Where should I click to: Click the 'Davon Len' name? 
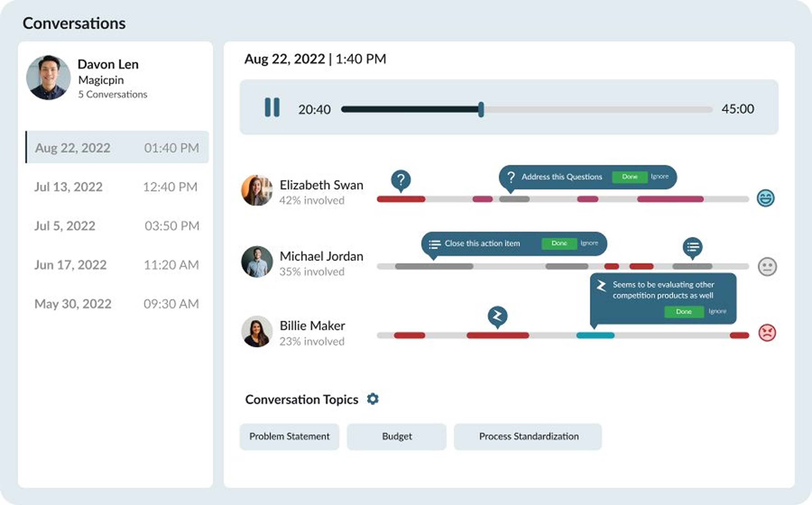[x=108, y=64]
